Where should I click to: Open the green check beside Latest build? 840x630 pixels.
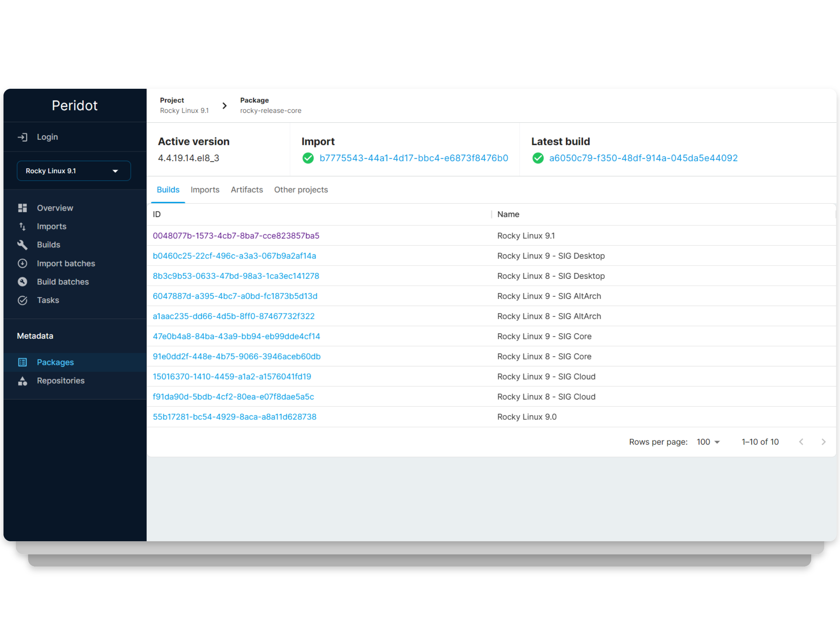click(x=538, y=158)
